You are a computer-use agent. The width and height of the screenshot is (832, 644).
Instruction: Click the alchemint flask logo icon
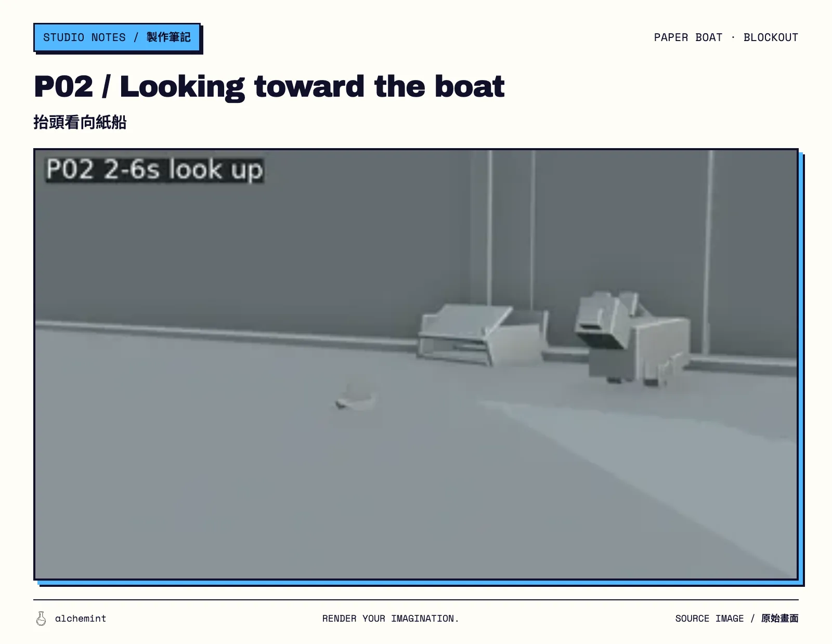pos(41,619)
